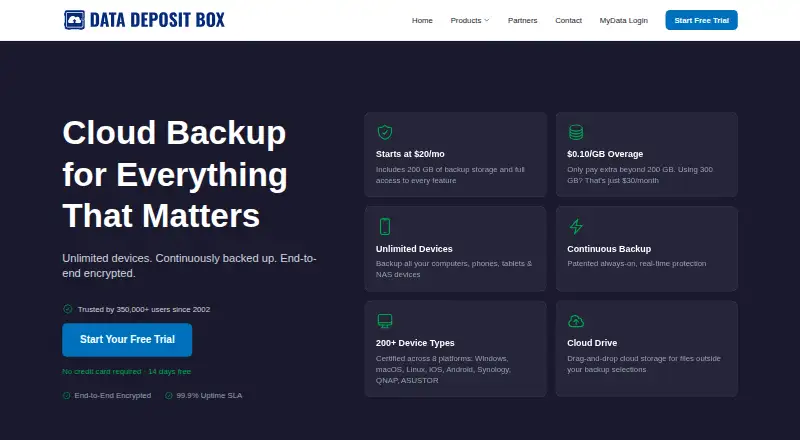Click the Start Your Free Trial button
800x440 pixels.
[x=127, y=339]
